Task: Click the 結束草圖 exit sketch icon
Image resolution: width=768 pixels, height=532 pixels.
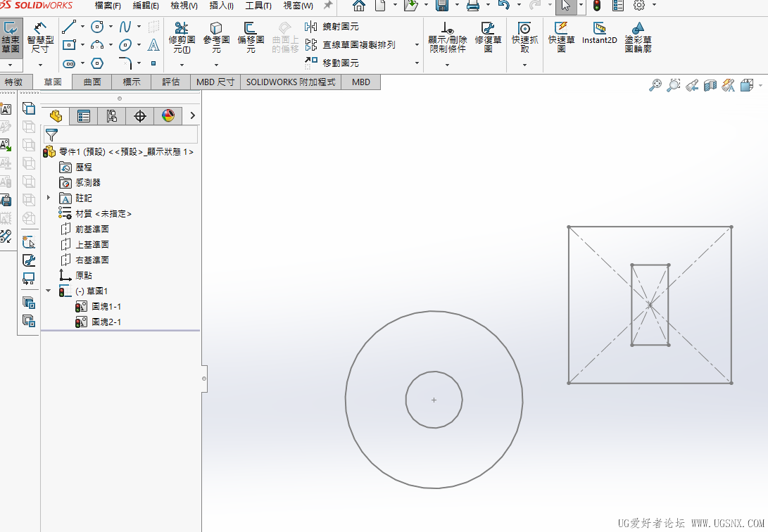Action: 11,37
